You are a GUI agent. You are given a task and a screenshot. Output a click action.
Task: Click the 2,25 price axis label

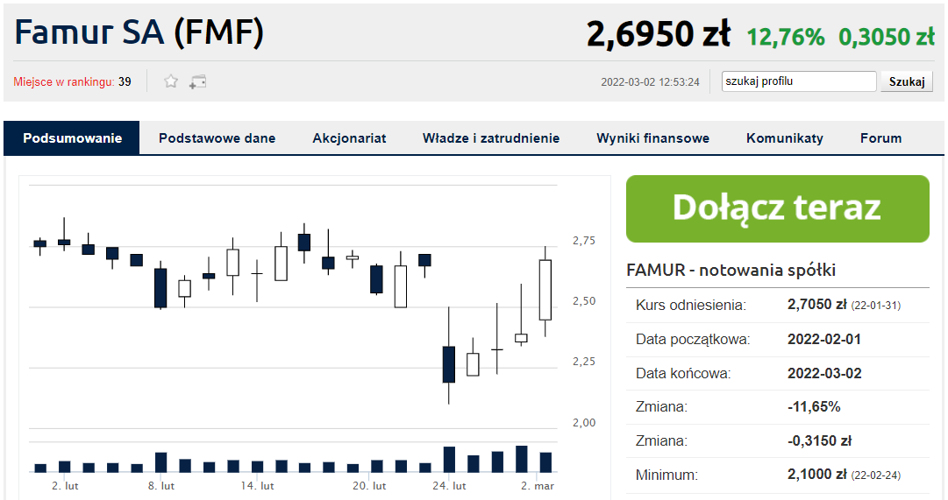tap(583, 362)
